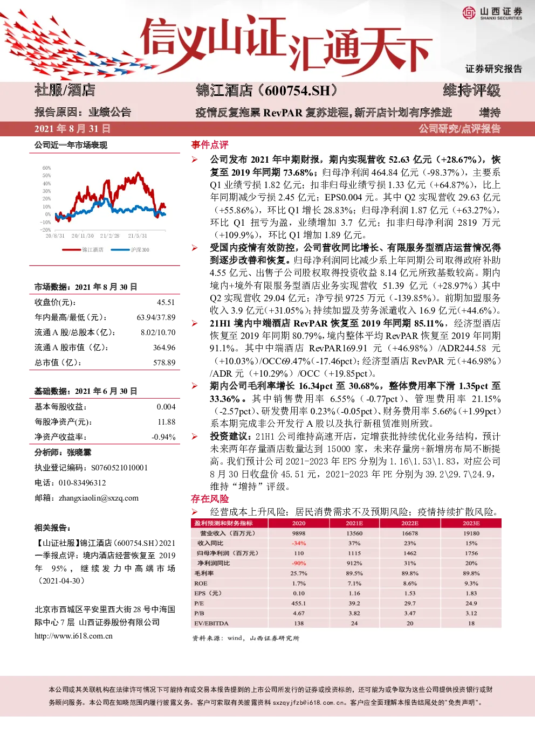The width and height of the screenshot is (535, 756).
Task: Click the 2020 column header in forecast table
Action: click(x=299, y=523)
